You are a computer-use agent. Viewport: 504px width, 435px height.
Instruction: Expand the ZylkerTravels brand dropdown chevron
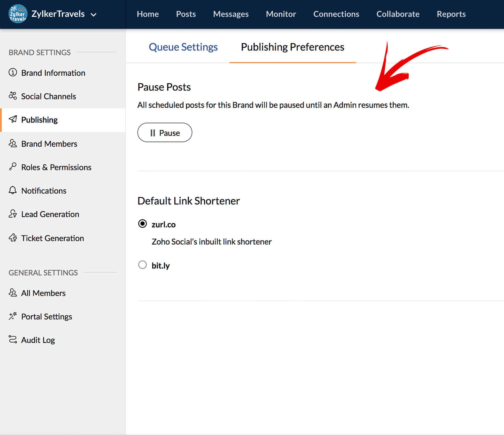pyautogui.click(x=94, y=15)
